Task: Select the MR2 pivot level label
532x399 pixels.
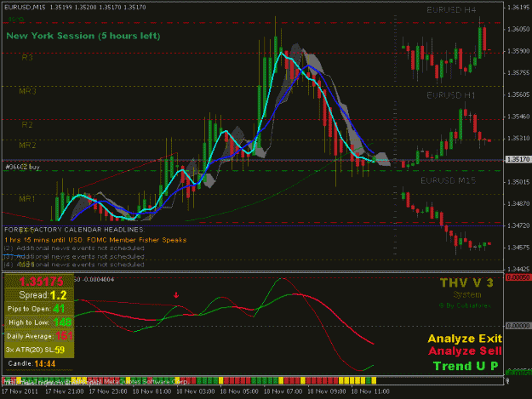Action: (x=27, y=145)
